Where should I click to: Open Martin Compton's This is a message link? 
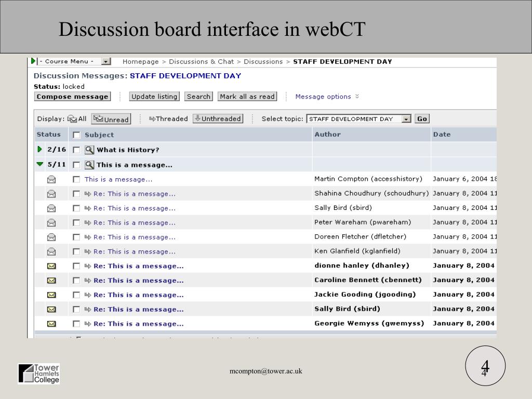point(118,179)
